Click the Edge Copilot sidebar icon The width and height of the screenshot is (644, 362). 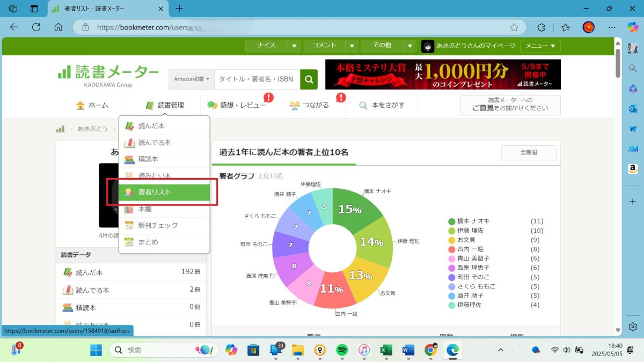click(633, 27)
